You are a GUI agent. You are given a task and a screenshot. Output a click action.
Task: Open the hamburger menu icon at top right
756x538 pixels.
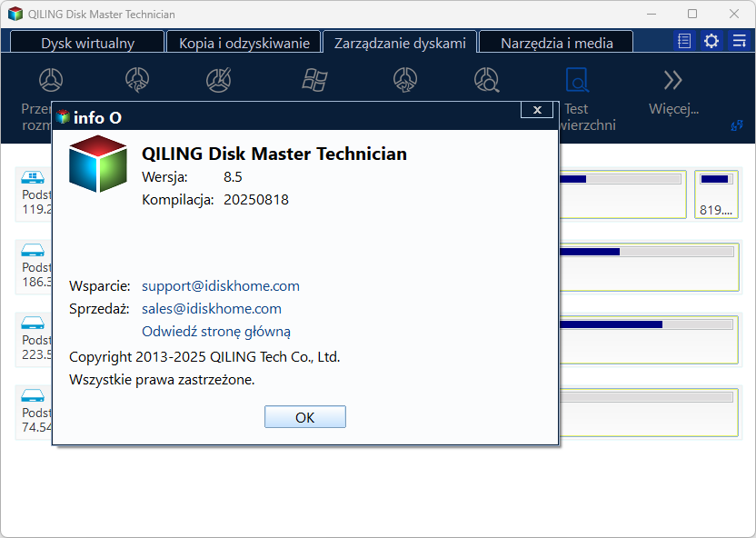pyautogui.click(x=739, y=41)
